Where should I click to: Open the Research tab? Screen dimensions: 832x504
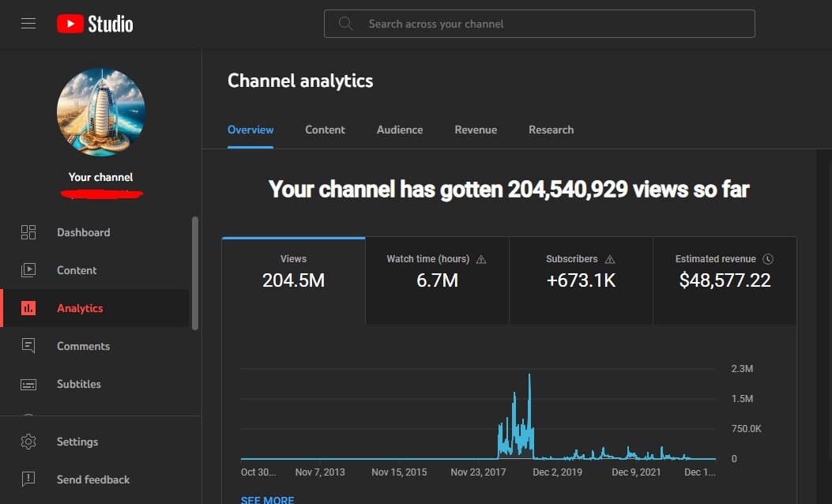coord(551,130)
